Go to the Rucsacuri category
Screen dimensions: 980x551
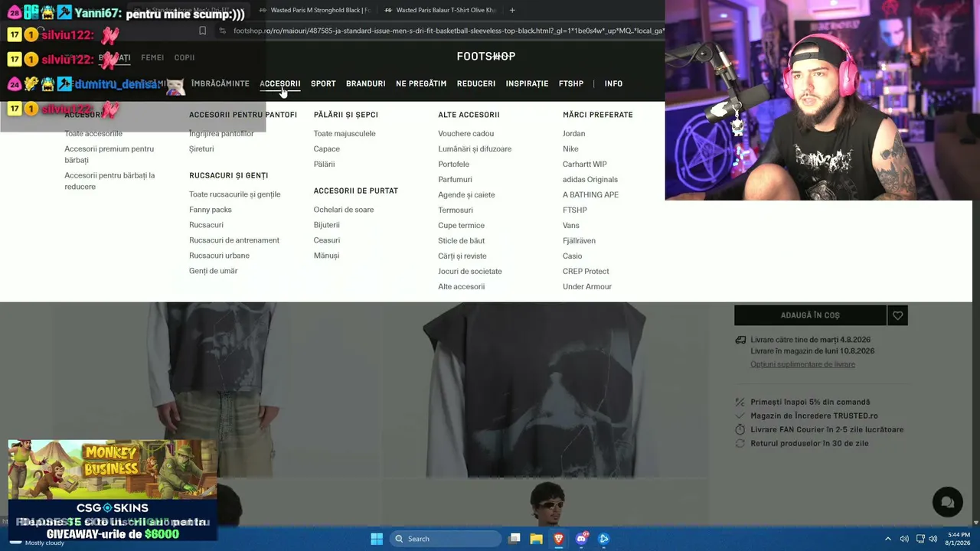[206, 225]
